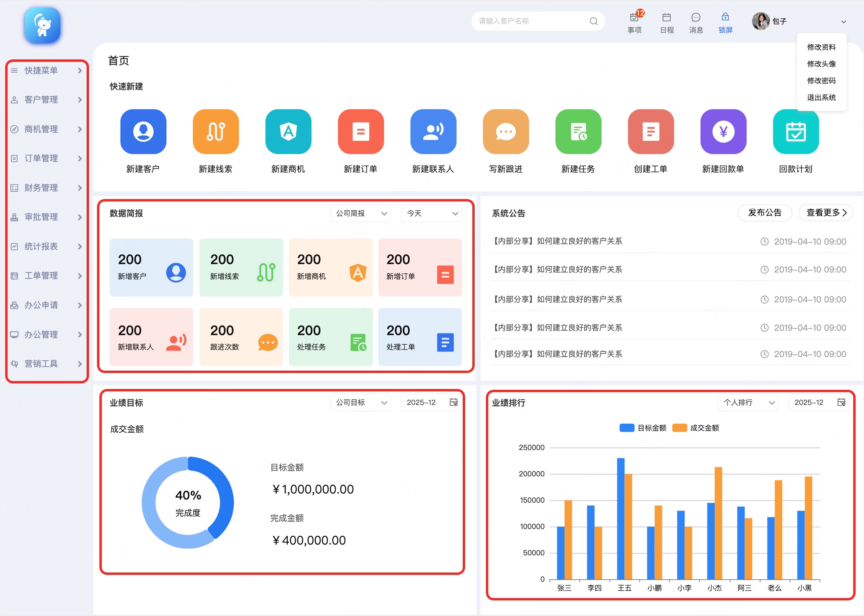Click the 处理任务 data card

click(x=331, y=337)
